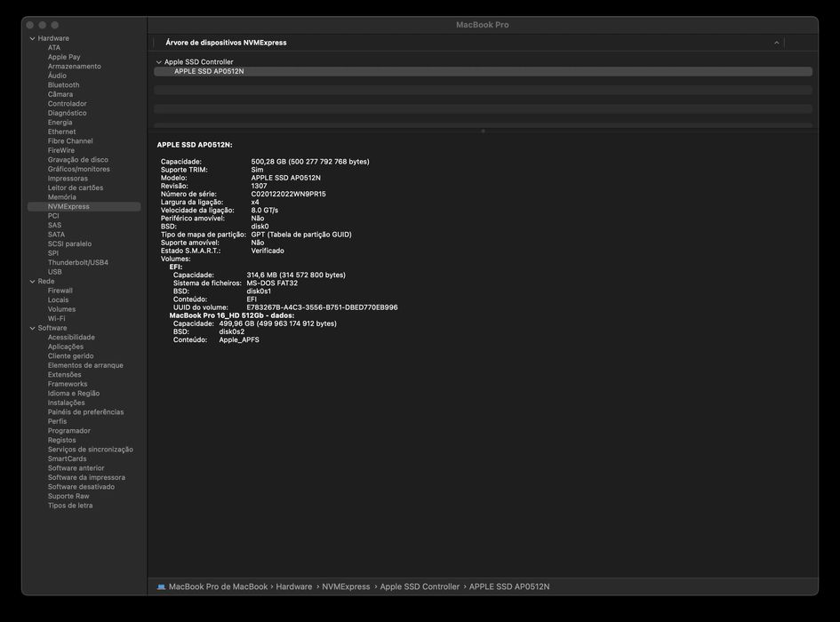The height and width of the screenshot is (622, 840).
Task: Open SmartCards in the sidebar
Action: pyautogui.click(x=67, y=459)
